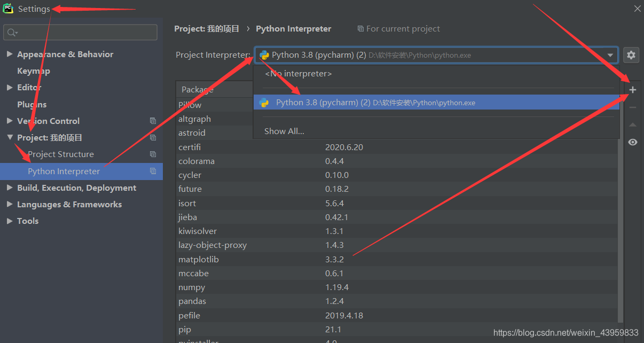Expand Appearance & Behavior settings group

(x=10, y=54)
